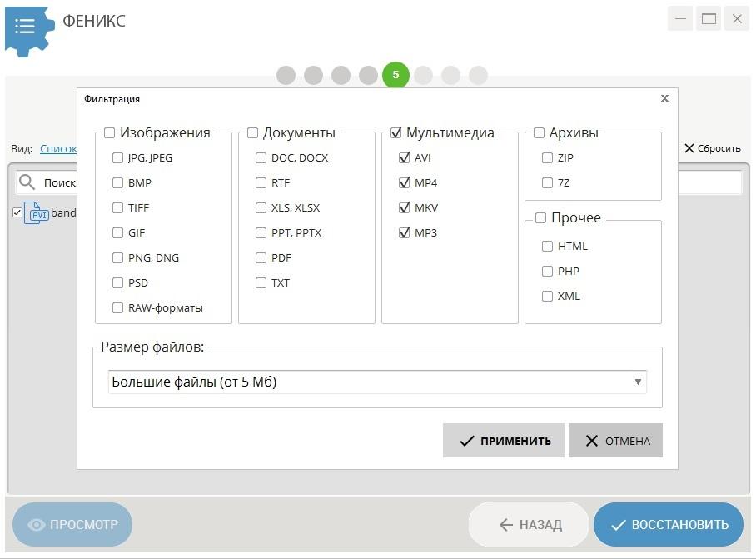Click the ВОССТАНОВИТЬ button
Viewport: 756px width, 559px height.
coord(668,524)
